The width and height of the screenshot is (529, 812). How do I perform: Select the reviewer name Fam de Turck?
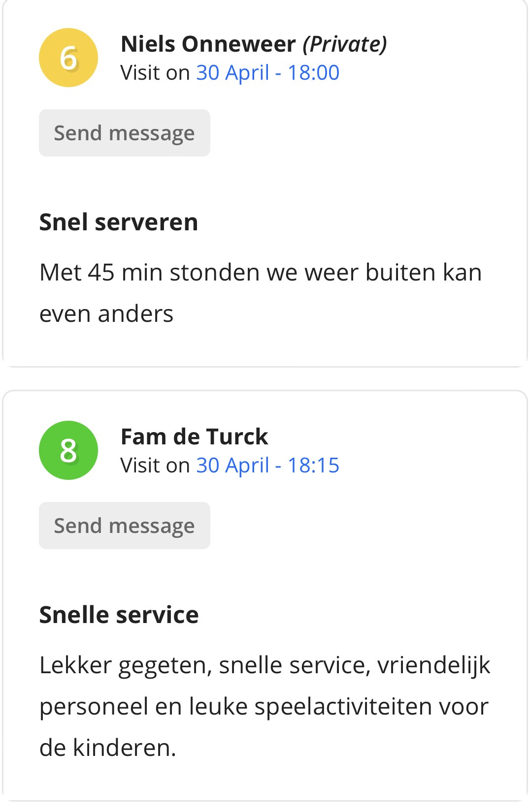click(x=194, y=437)
